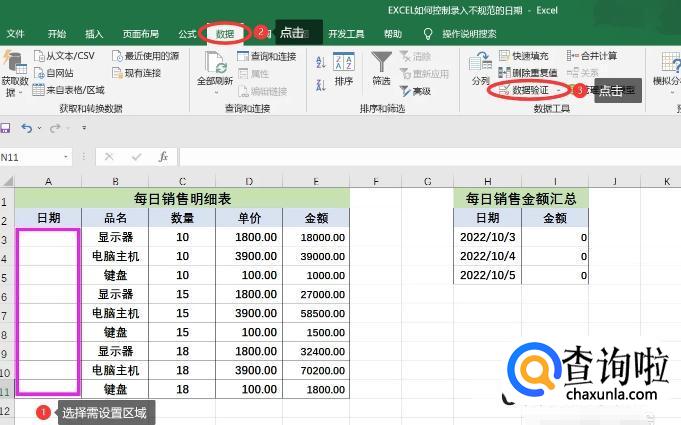Switch to the Developer (开发工具) tab
This screenshot has height=425, width=681.
346,34
